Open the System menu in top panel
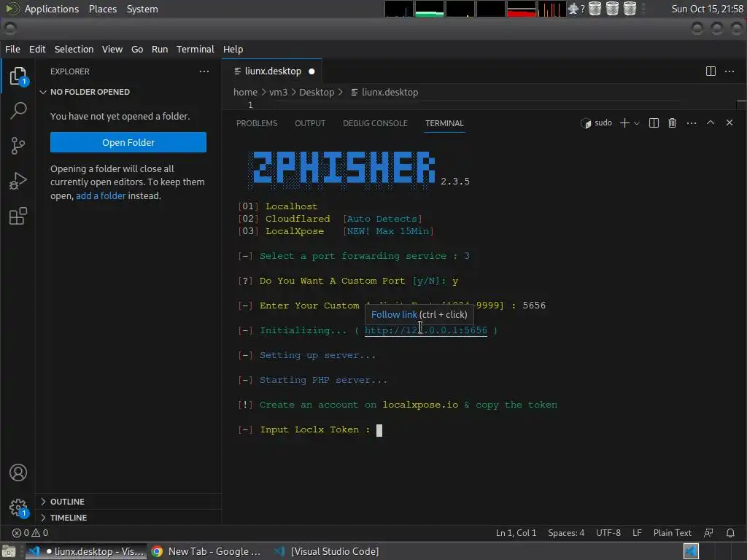 pyautogui.click(x=142, y=9)
